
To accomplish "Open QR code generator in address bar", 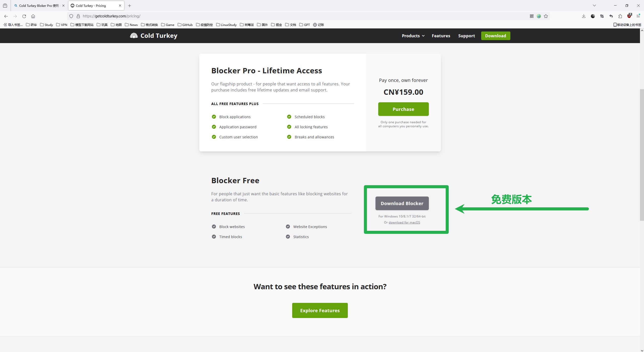I will point(532,16).
